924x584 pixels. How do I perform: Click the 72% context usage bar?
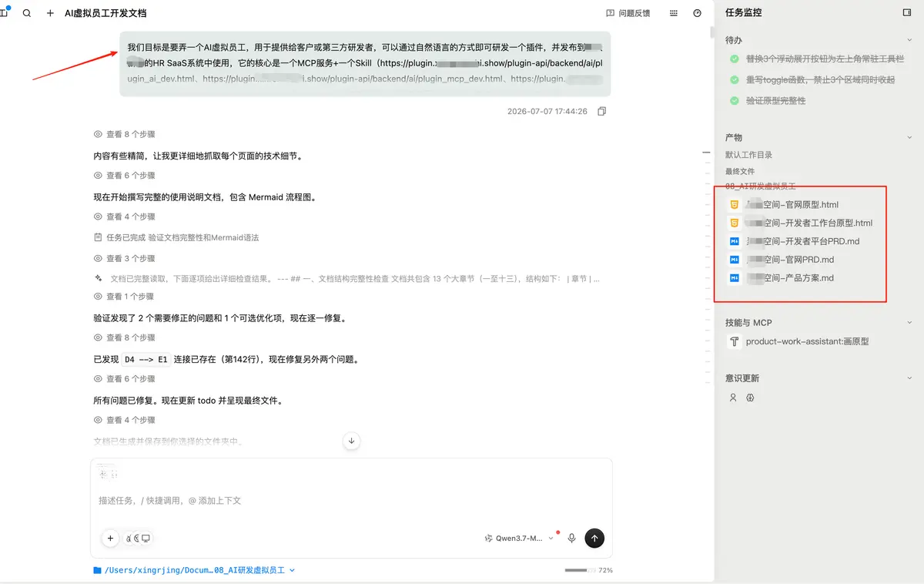[x=588, y=570]
